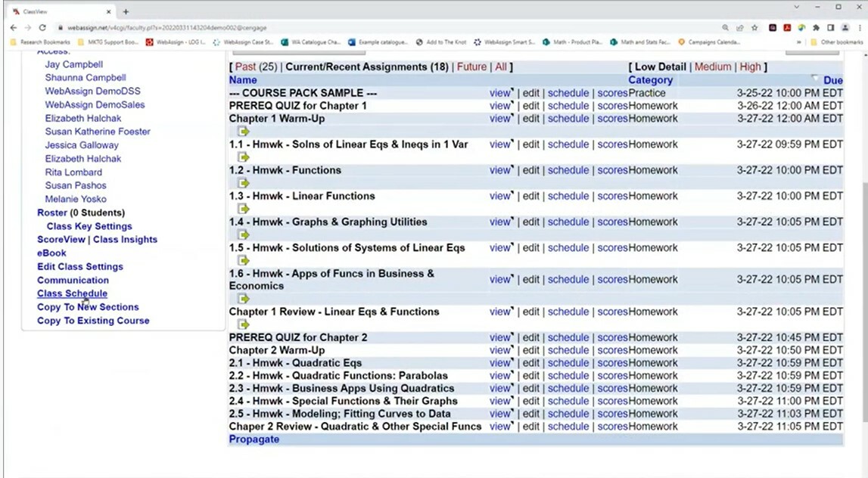Switch to the Future assignments filter
This screenshot has height=478, width=868.
coord(471,67)
